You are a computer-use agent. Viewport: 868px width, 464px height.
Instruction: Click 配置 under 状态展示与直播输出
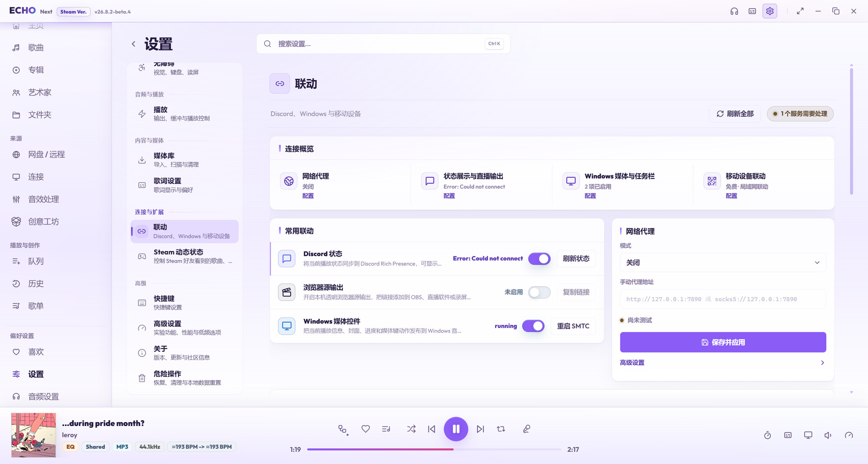(x=449, y=196)
